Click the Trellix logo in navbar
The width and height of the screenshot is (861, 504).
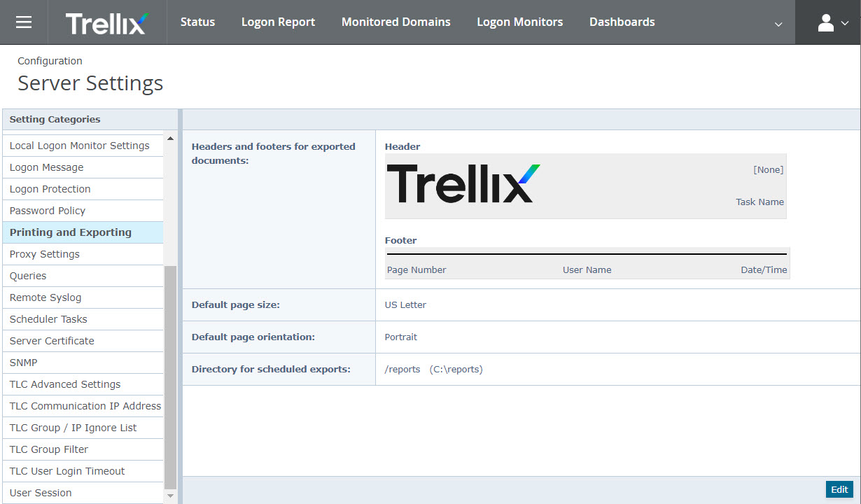click(x=107, y=23)
